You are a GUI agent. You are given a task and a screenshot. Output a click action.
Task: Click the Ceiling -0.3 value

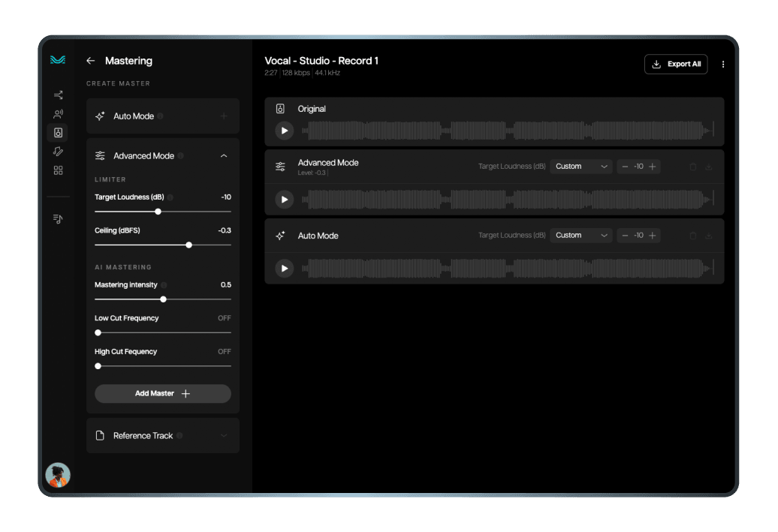point(225,230)
